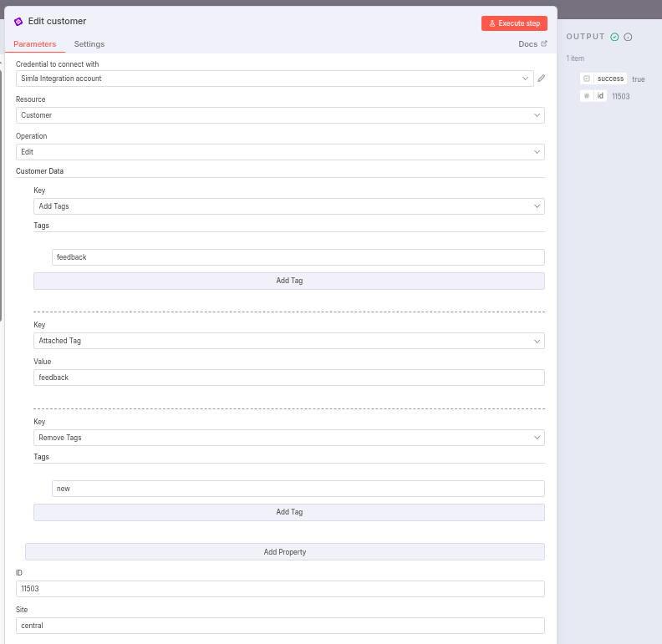Run the Execute step button

pos(514,23)
